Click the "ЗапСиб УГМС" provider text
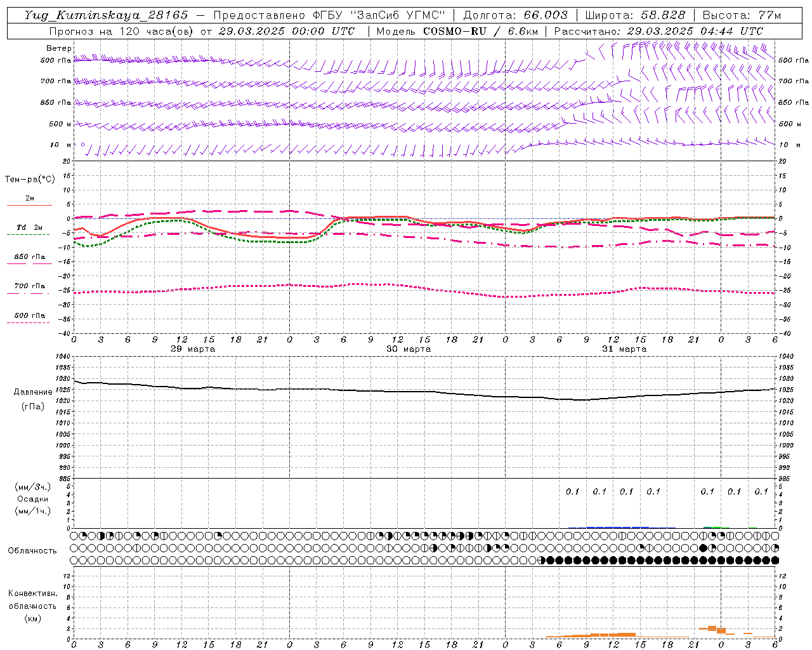The image size is (812, 650). (398, 15)
